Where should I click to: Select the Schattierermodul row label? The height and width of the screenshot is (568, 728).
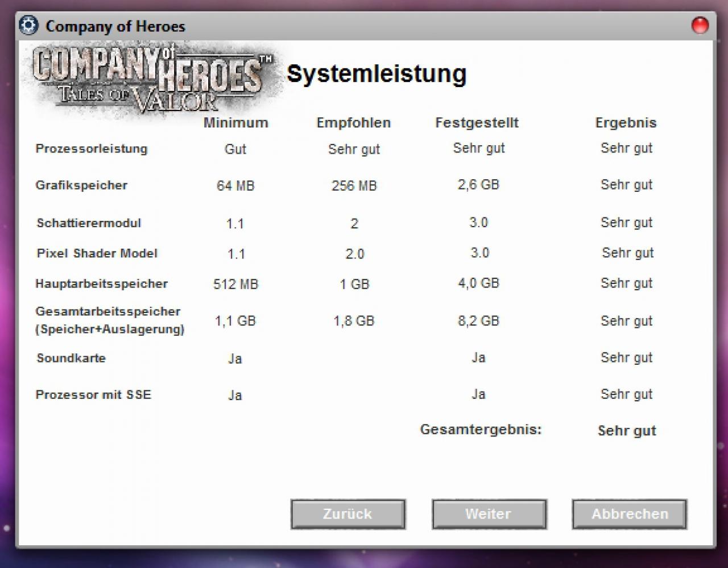pyautogui.click(x=89, y=223)
